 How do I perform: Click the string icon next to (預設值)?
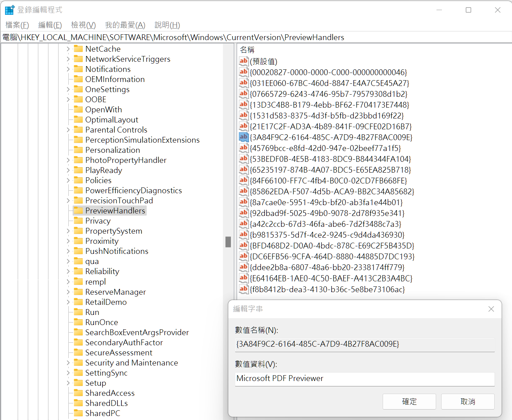(244, 61)
